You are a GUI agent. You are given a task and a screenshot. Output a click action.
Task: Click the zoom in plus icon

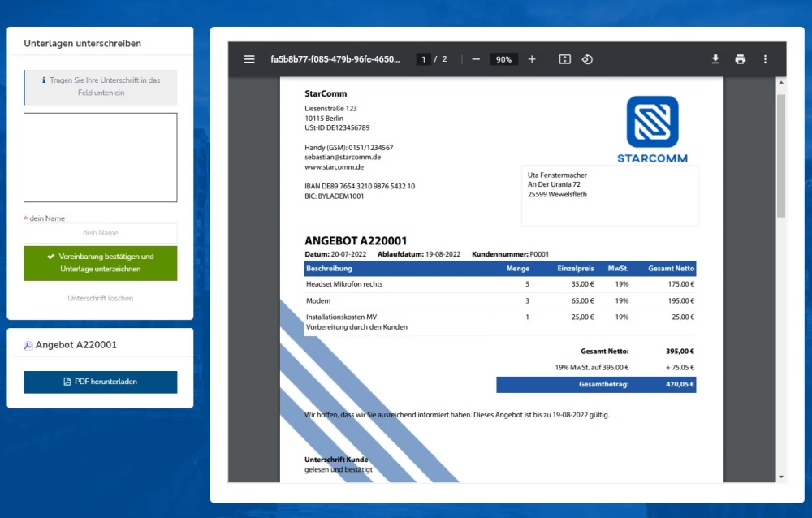click(x=532, y=59)
